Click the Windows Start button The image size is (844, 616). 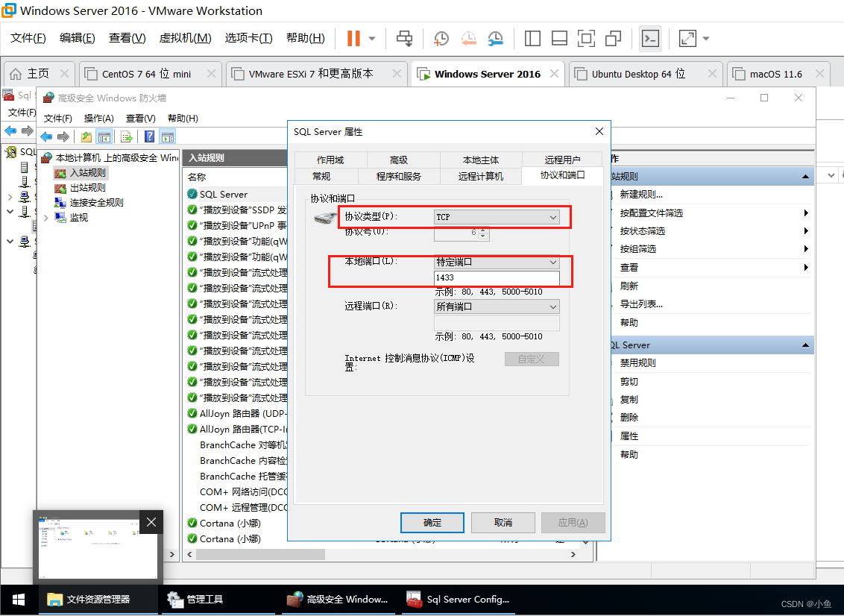[18, 599]
